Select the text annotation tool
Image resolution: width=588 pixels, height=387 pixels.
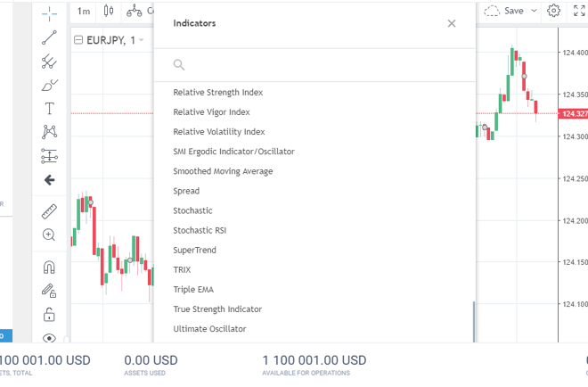(x=49, y=109)
